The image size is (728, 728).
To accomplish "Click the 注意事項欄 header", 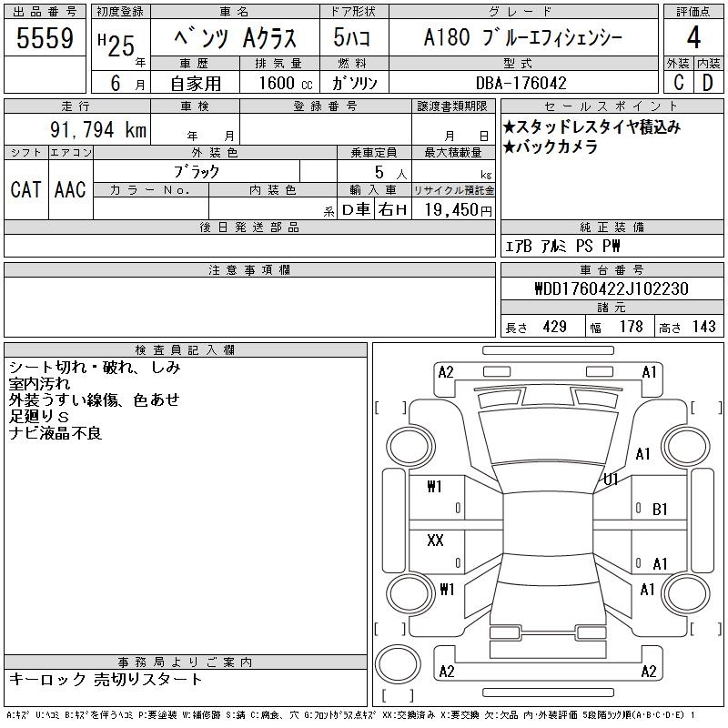I will pyautogui.click(x=249, y=269).
